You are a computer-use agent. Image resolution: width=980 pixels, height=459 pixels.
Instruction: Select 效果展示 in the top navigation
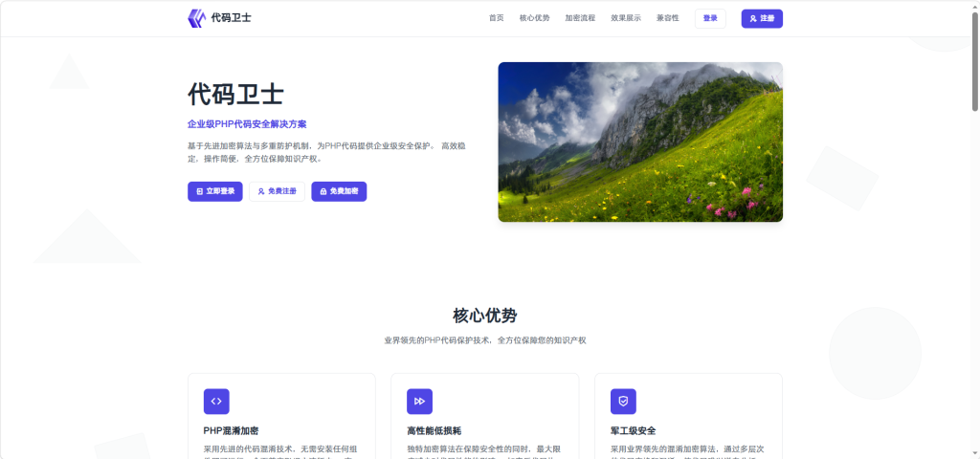(626, 18)
